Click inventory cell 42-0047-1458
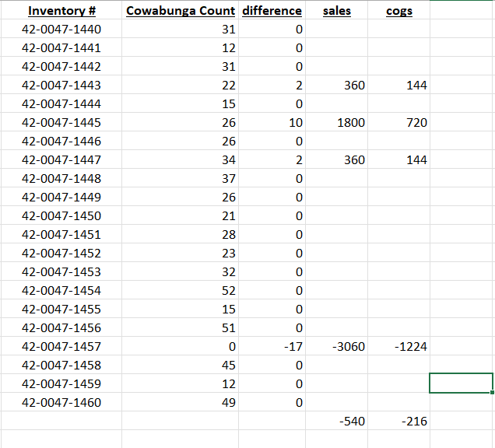 61,365
